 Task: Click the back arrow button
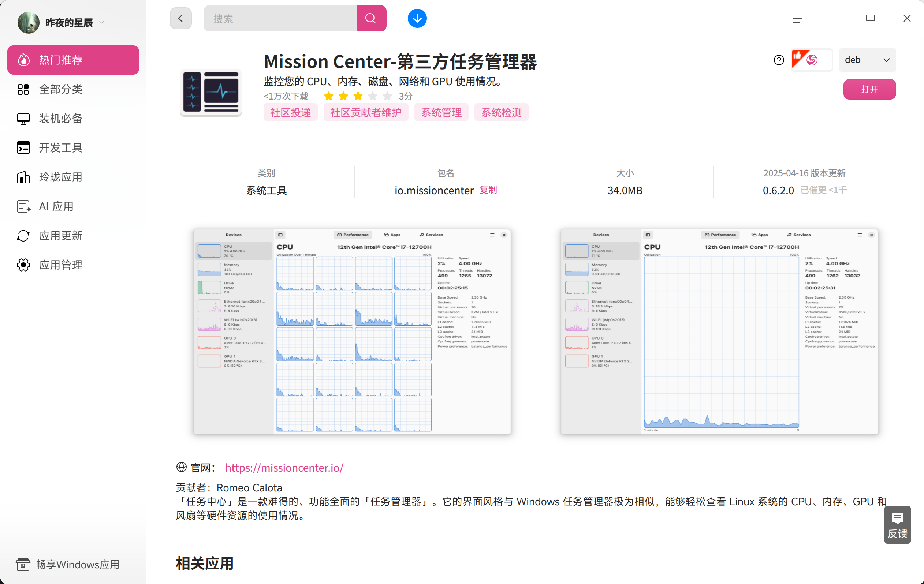coord(181,18)
